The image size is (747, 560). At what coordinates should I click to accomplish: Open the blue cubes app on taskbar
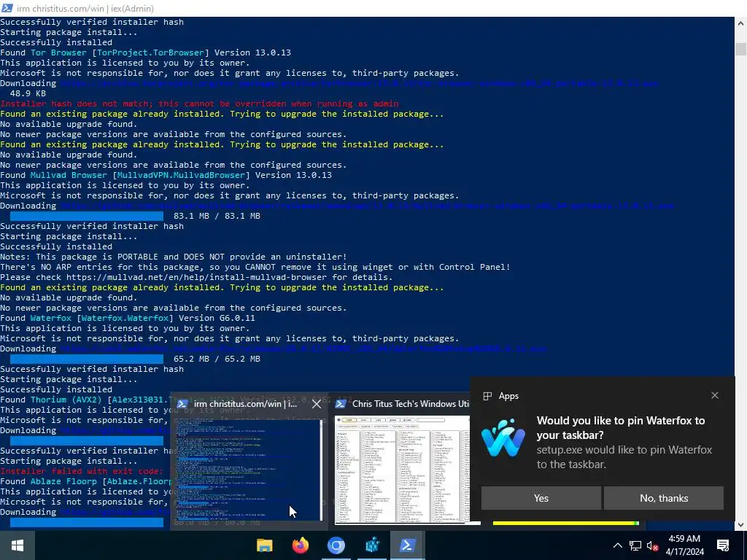[x=372, y=545]
